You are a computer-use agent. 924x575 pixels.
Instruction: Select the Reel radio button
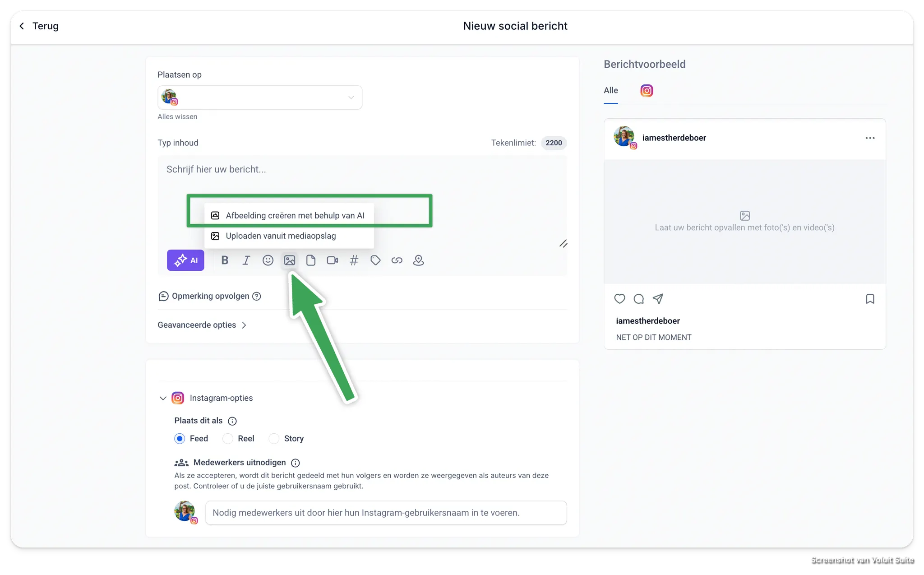point(228,439)
